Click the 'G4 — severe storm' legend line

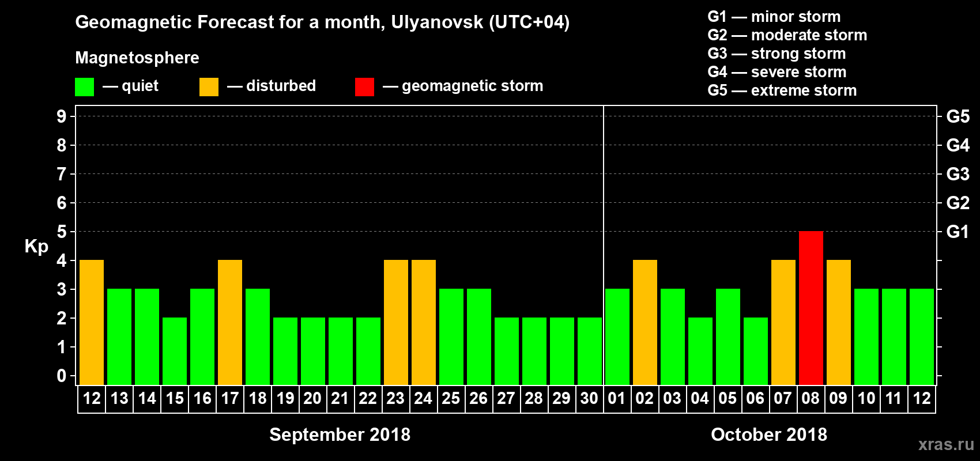click(777, 72)
